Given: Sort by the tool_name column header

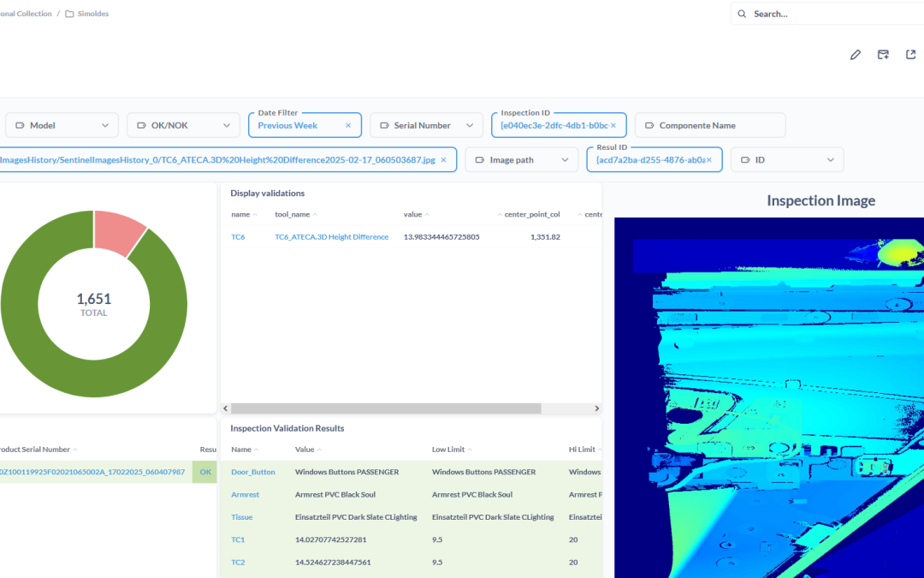Looking at the screenshot, I should pos(292,215).
